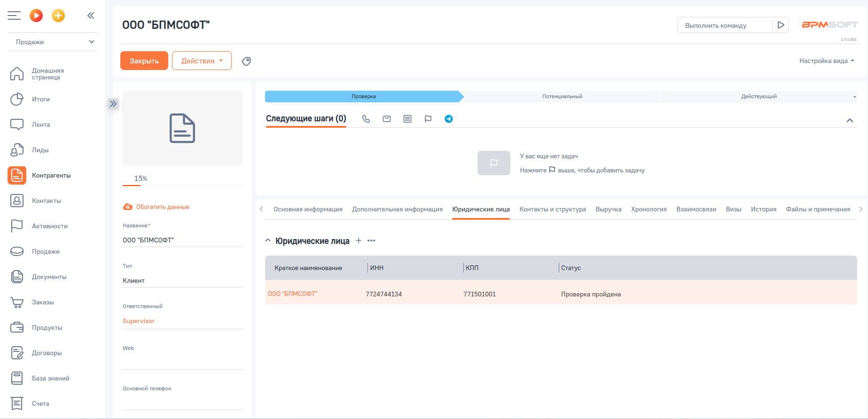Screen dimensions: 868x419
Task: Add new record to Юридические лица
Action: click(359, 241)
